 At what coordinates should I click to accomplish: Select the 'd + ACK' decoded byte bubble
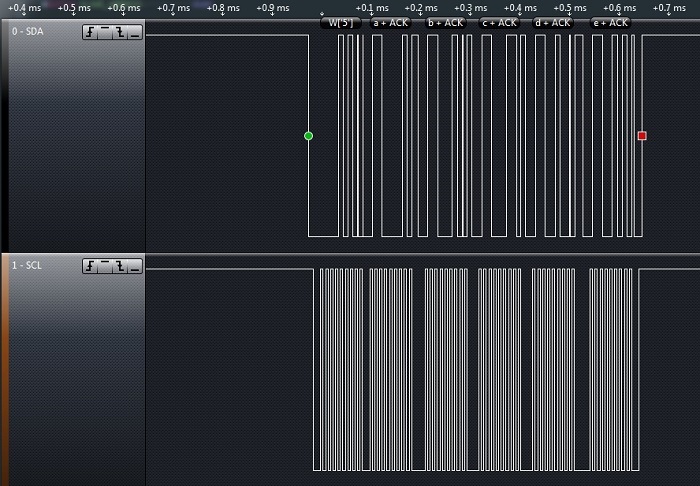(553, 23)
